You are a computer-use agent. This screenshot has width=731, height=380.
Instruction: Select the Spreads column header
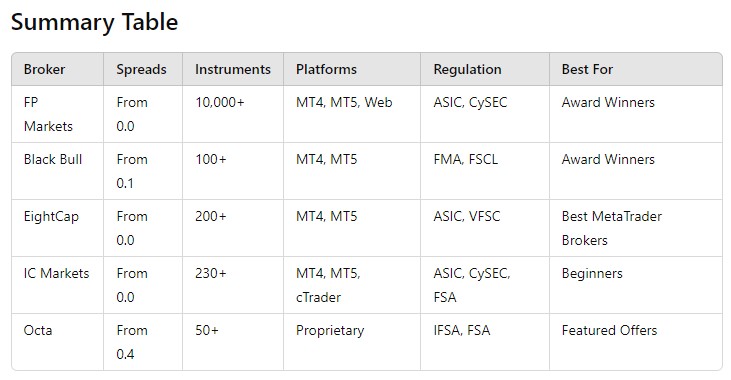pos(141,69)
